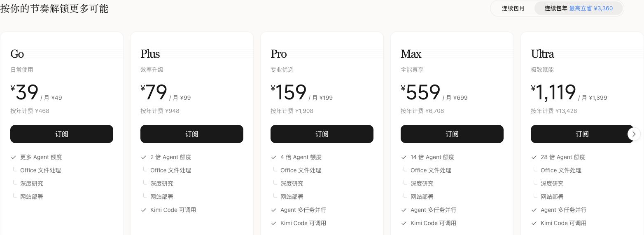Click checkmark beside Pro Agent 多任务并行
The height and width of the screenshot is (235, 644).
tap(274, 210)
